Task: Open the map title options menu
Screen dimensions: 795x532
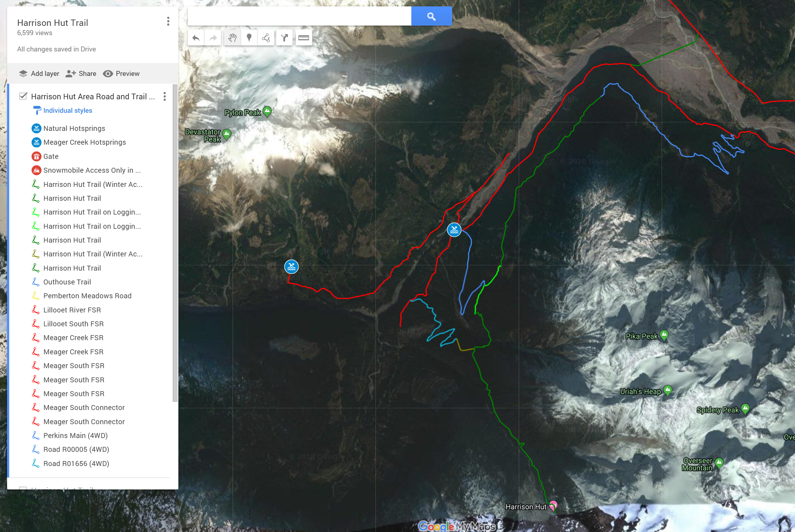Action: (x=168, y=22)
